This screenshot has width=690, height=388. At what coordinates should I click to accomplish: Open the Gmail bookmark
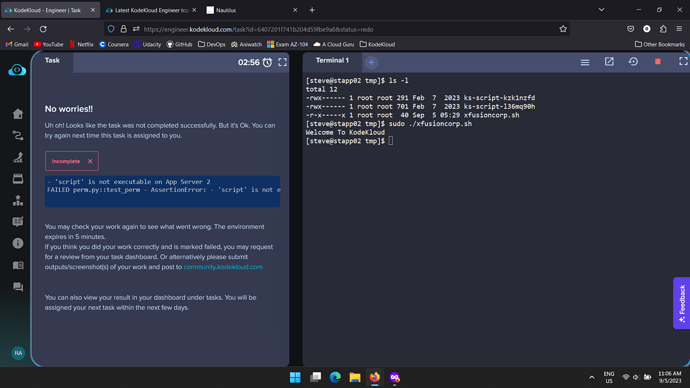17,44
